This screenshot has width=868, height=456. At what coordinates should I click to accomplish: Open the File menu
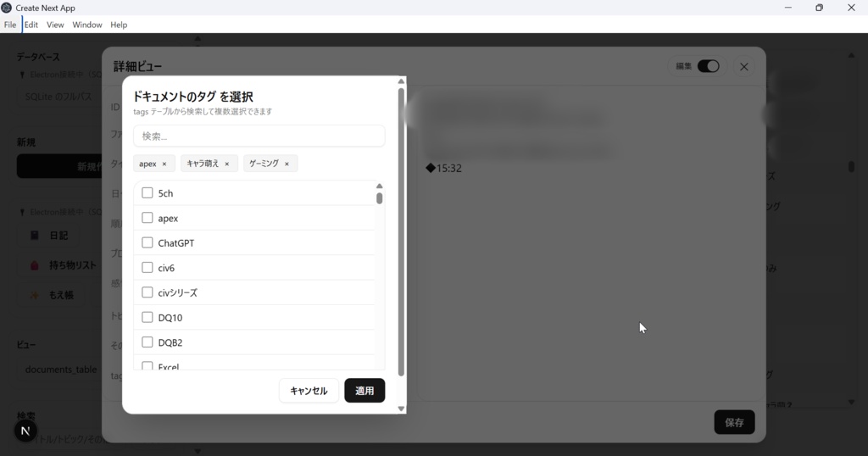10,25
